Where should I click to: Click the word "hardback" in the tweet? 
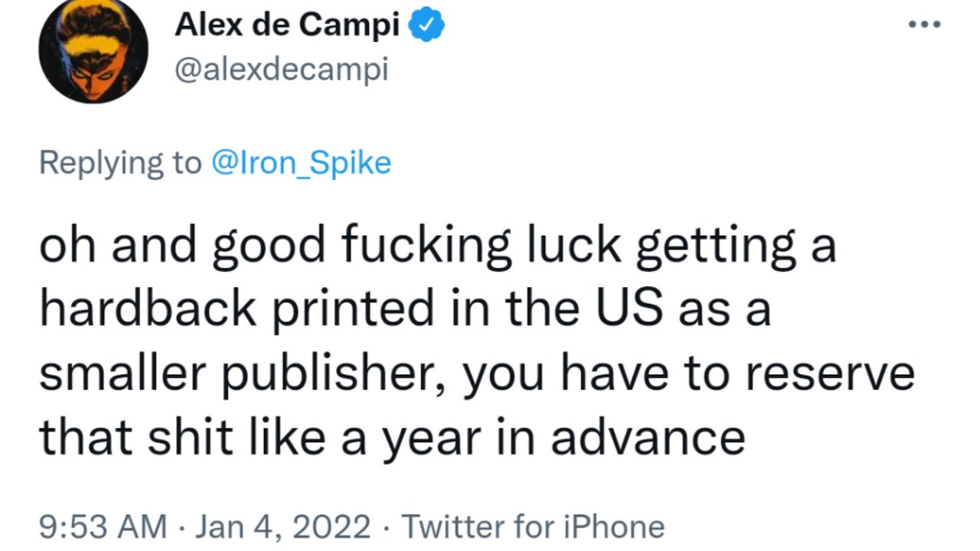tap(148, 308)
